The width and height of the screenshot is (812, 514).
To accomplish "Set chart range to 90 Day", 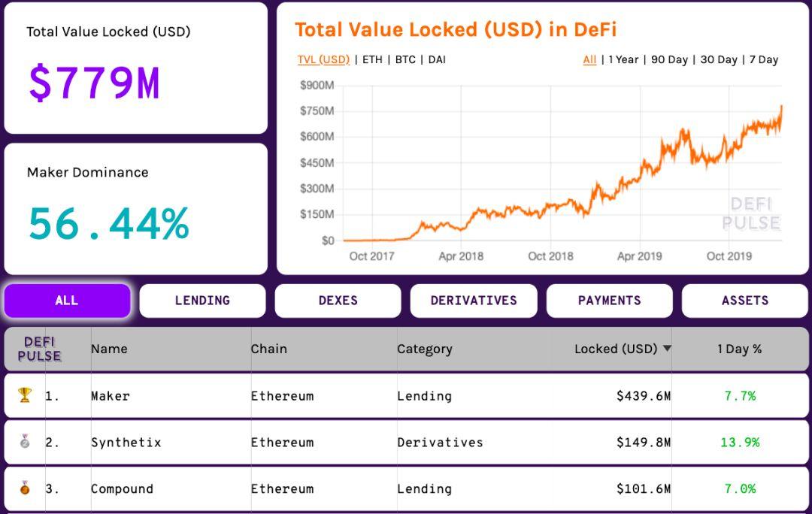I will pyautogui.click(x=669, y=59).
